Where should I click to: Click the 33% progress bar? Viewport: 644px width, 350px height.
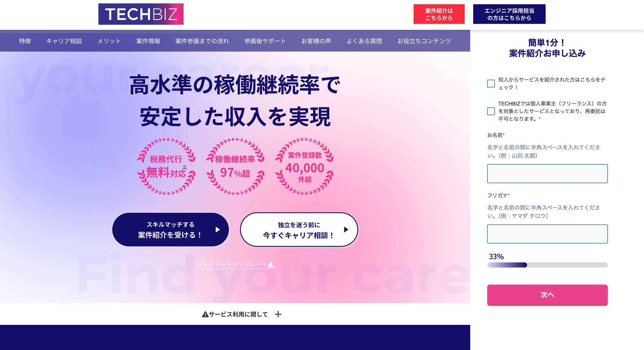point(547,265)
